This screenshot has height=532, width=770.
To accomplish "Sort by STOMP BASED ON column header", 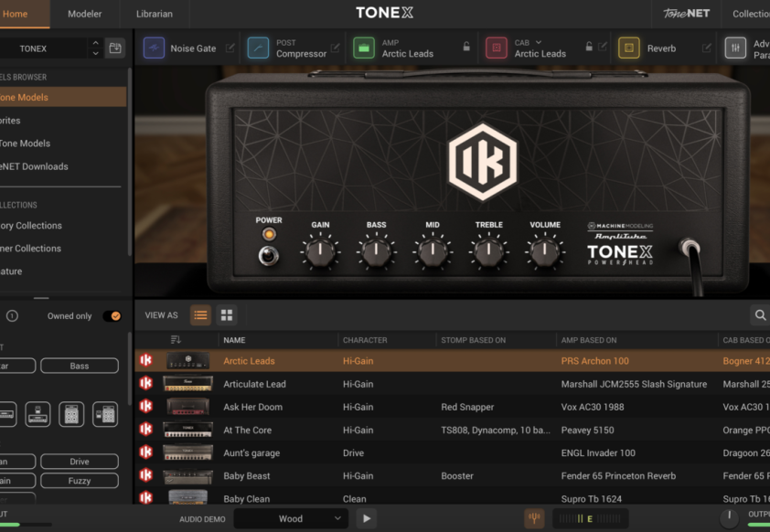I will point(473,340).
